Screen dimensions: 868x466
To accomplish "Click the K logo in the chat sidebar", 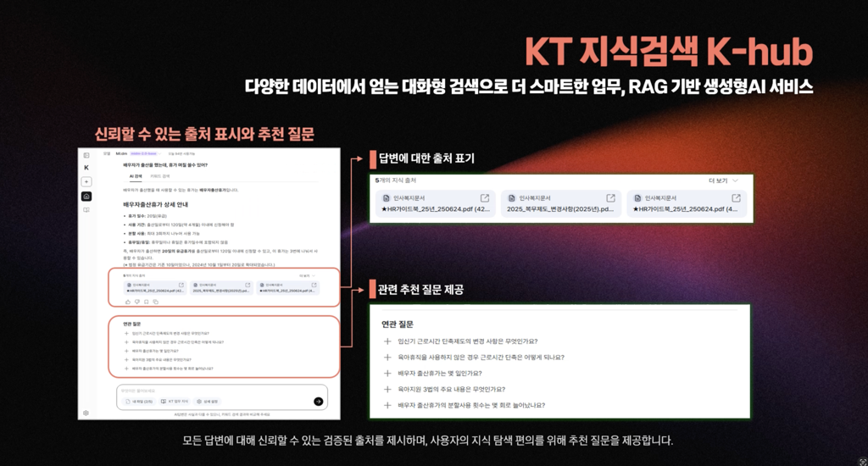I will pyautogui.click(x=86, y=168).
